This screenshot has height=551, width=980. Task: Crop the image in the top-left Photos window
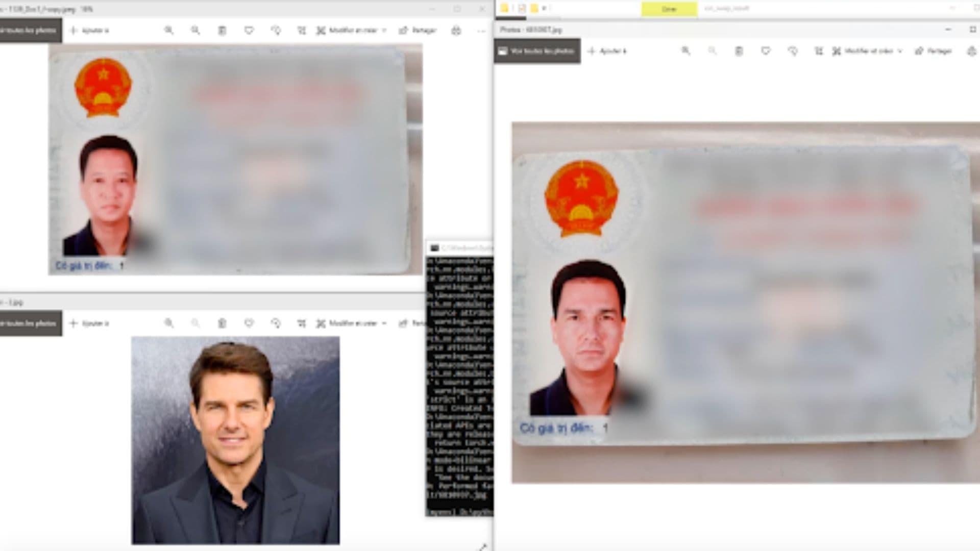[302, 31]
